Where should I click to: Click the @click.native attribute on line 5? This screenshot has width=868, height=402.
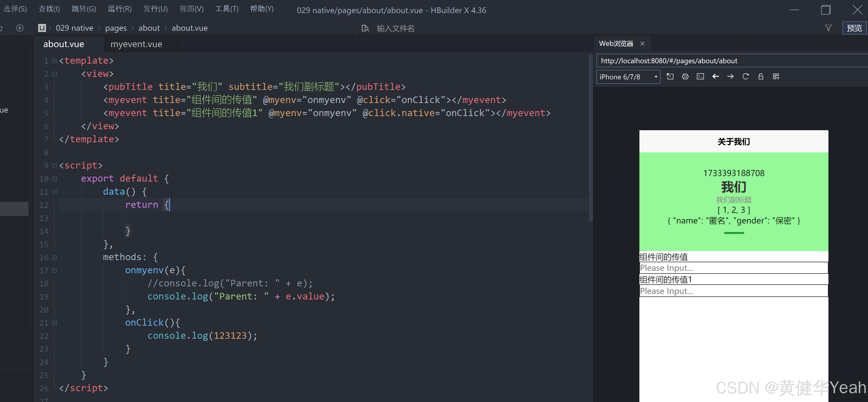point(399,113)
